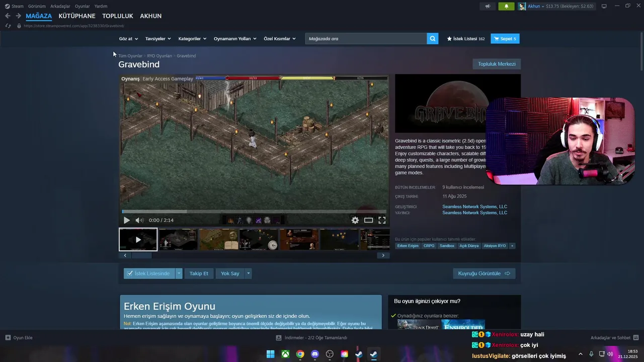
Task: Click the Takip Et button
Action: pyautogui.click(x=199, y=274)
